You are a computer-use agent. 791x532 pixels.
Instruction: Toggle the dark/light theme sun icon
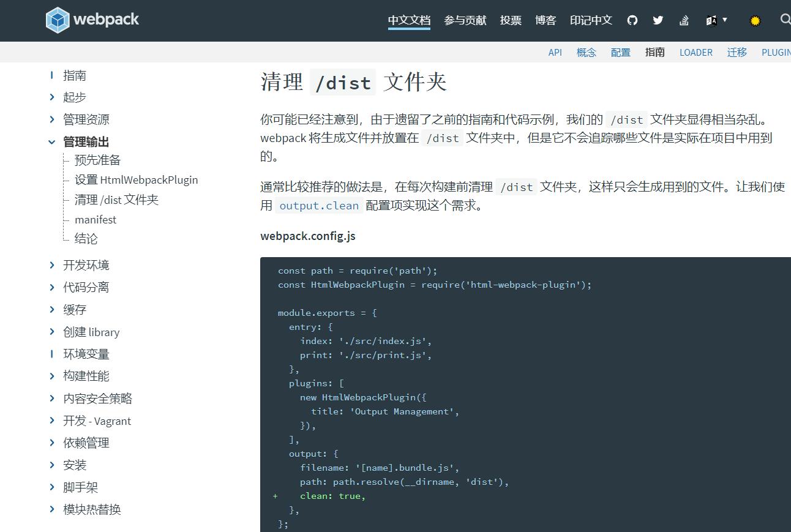pos(755,21)
